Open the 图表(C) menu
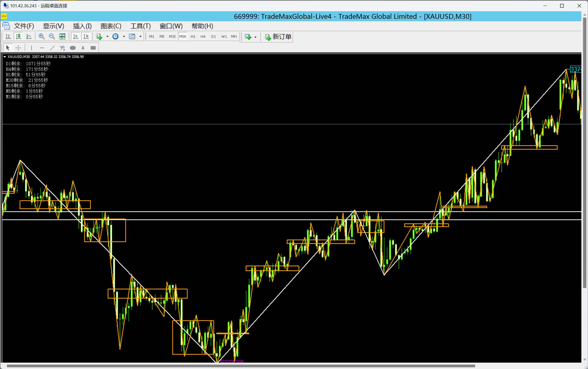588x369 pixels. [111, 26]
